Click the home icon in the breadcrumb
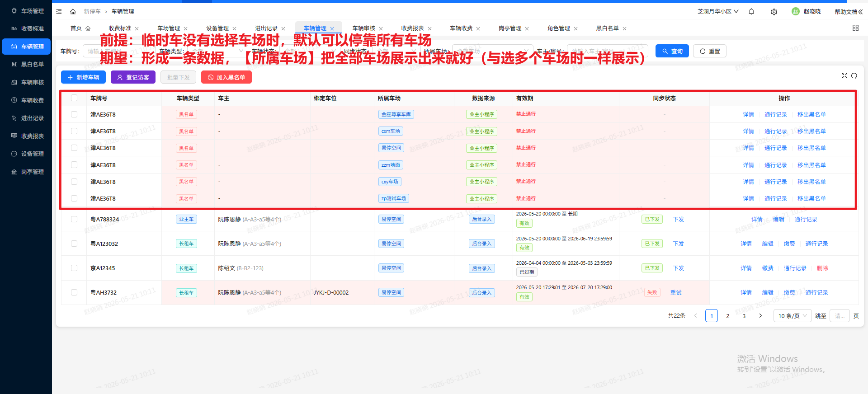This screenshot has height=394, width=868. (x=73, y=11)
